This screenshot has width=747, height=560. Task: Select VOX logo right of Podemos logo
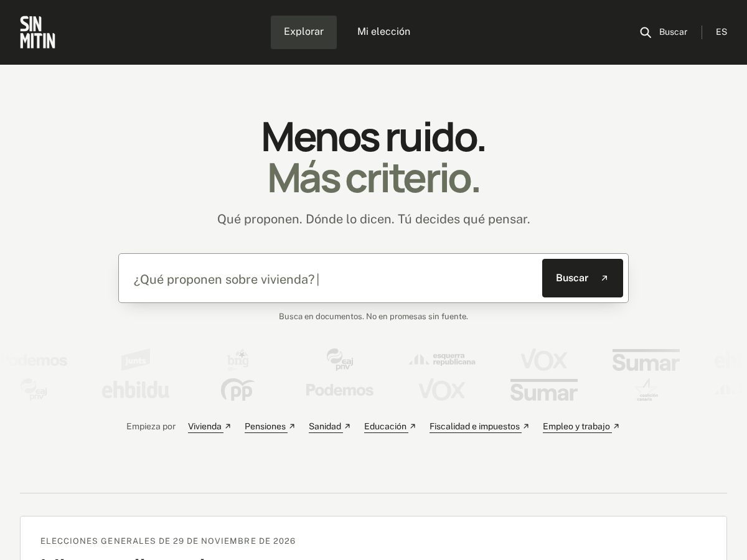442,390
